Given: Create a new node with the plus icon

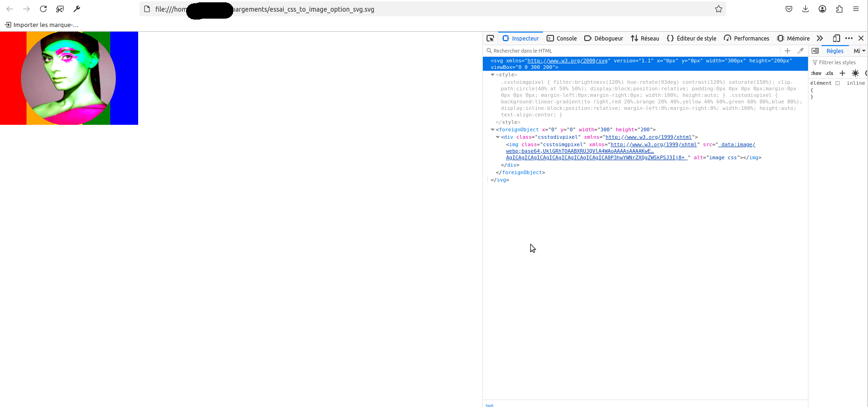Looking at the screenshot, I should coord(788,51).
